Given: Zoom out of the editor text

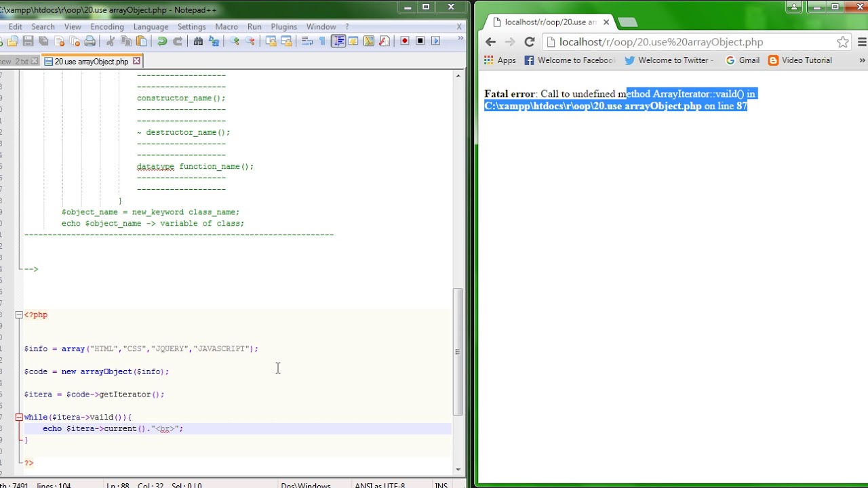Looking at the screenshot, I should (250, 41).
